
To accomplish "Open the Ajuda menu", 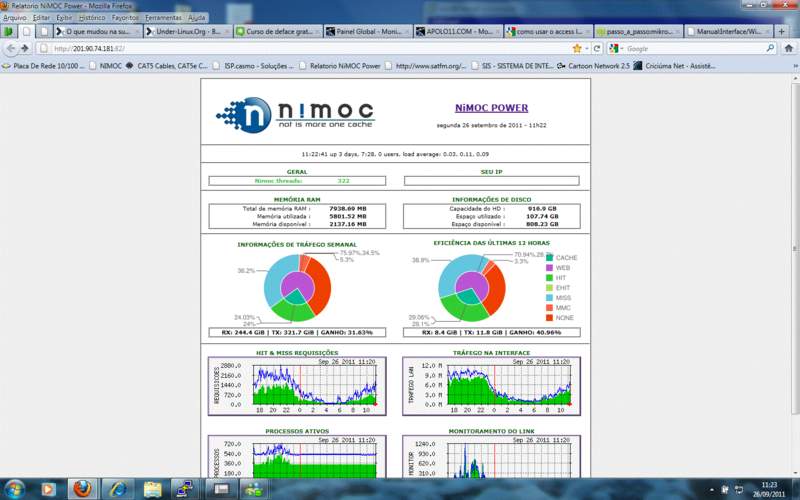I will [196, 17].
